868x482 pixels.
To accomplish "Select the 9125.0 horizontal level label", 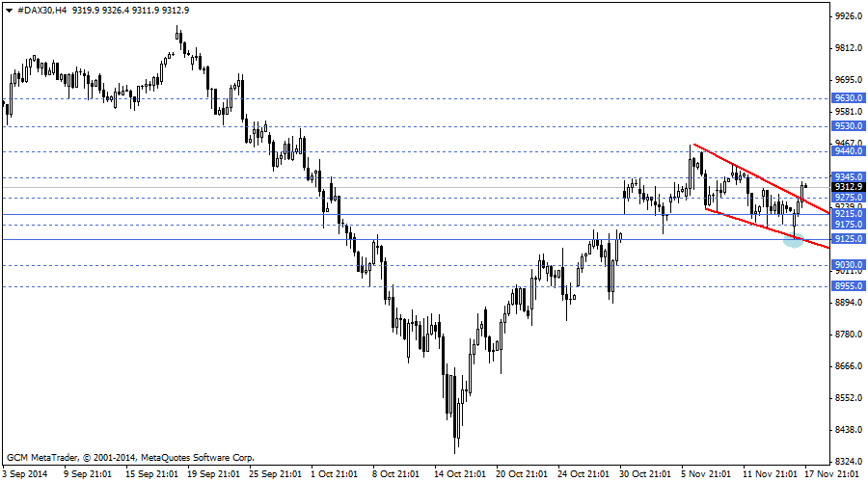I will 849,238.
